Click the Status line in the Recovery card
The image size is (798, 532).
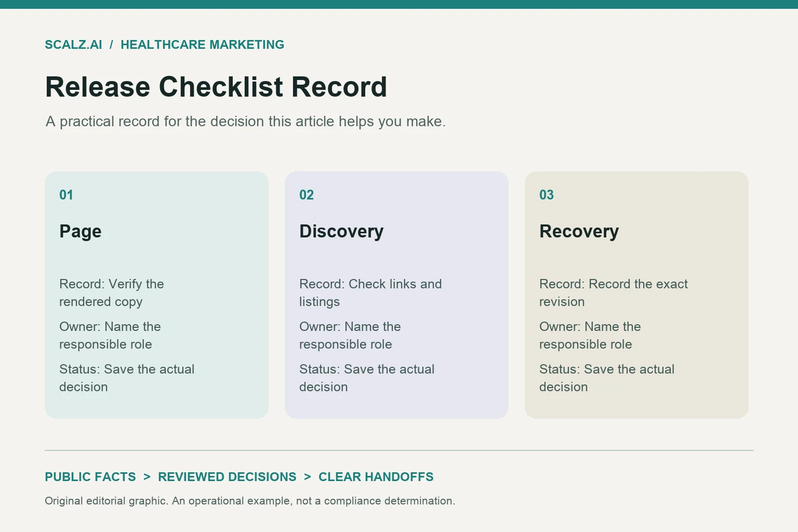[607, 378]
